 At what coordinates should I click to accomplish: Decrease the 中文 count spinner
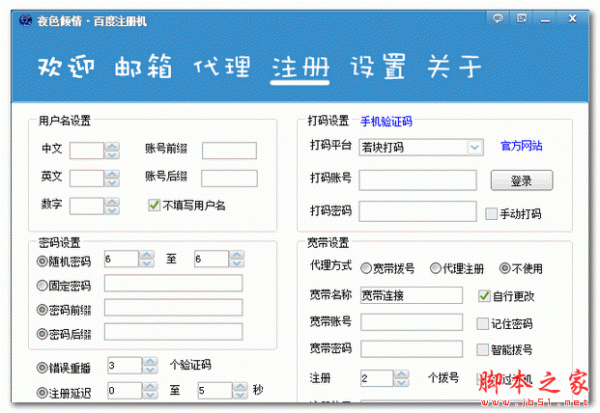point(112,155)
